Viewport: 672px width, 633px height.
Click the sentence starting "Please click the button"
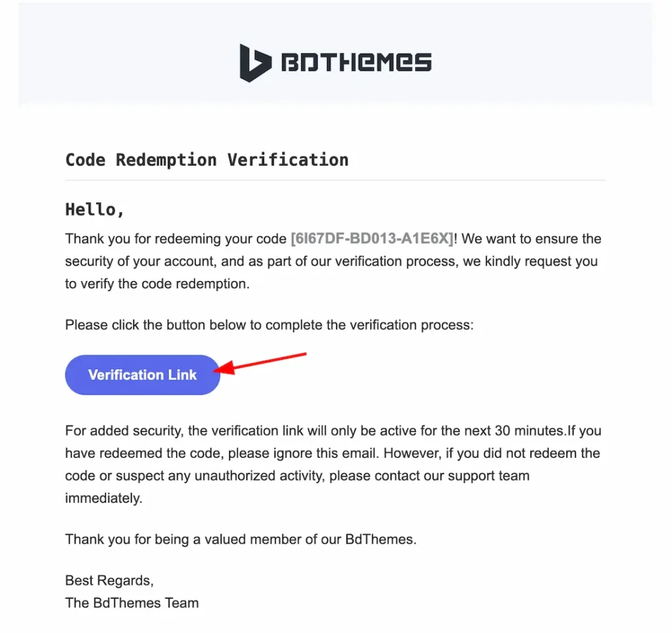pos(268,324)
